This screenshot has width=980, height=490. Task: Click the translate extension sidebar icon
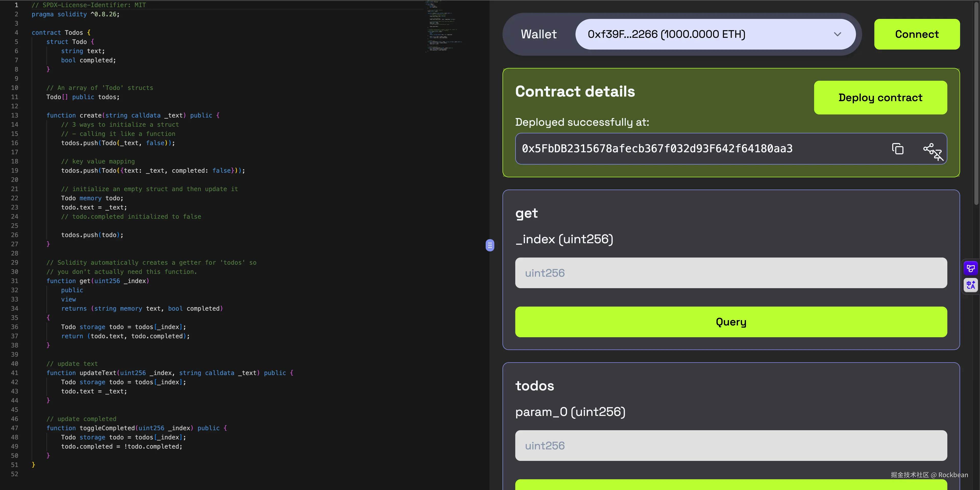971,285
